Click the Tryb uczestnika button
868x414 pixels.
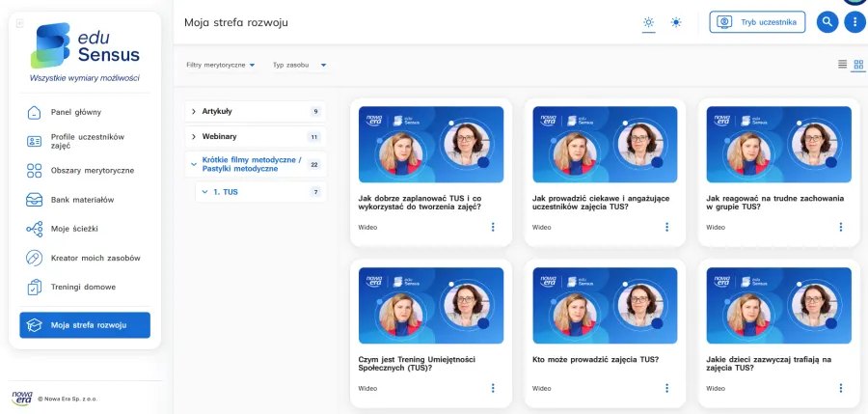point(757,22)
